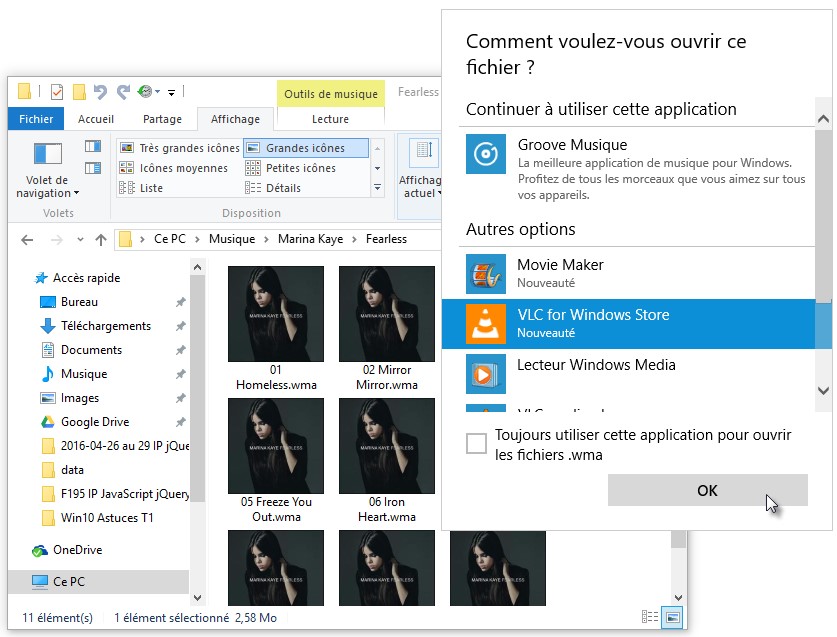Click the large icons view icon in status bar
This screenshot has height=637, width=837.
[x=673, y=618]
